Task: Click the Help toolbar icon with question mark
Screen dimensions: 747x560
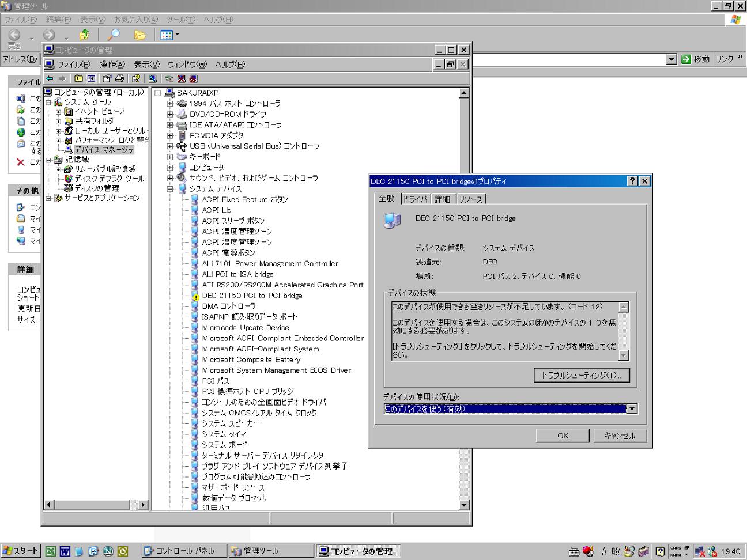Action: point(136,78)
